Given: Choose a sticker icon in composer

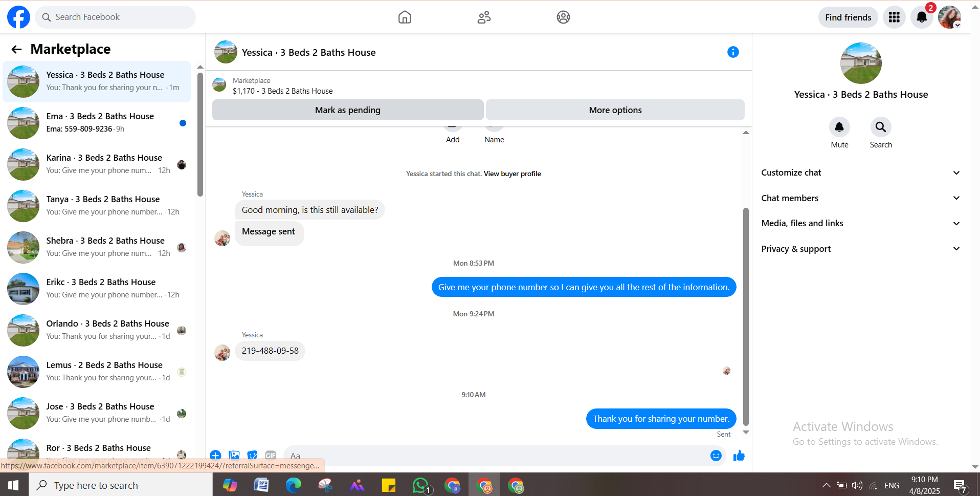Looking at the screenshot, I should tap(252, 455).
